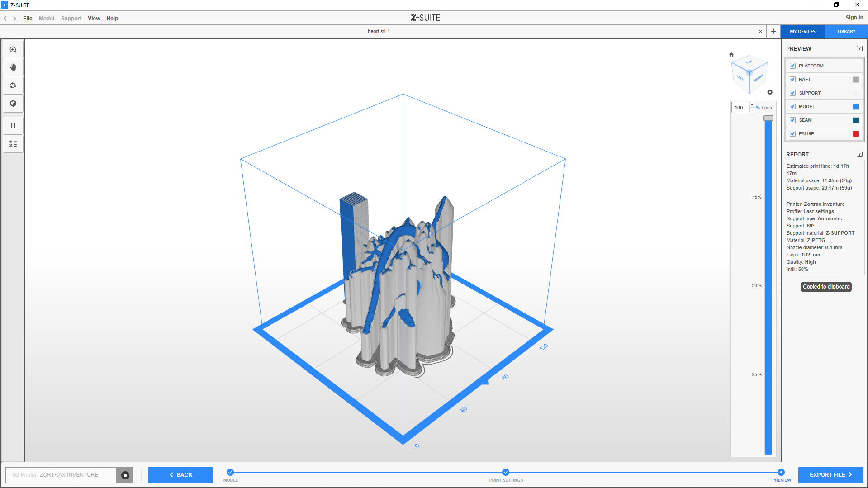Click the printer lock icon
Viewport: 868px width, 488px height.
click(125, 475)
